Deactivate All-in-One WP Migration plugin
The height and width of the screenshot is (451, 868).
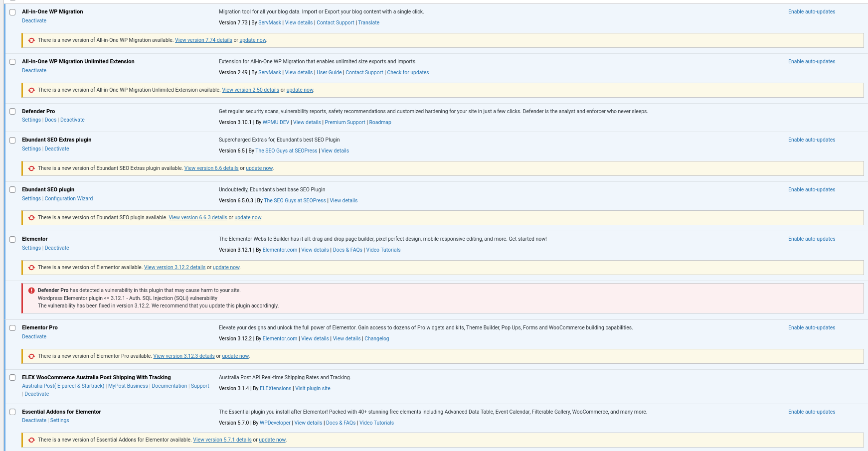tap(34, 21)
